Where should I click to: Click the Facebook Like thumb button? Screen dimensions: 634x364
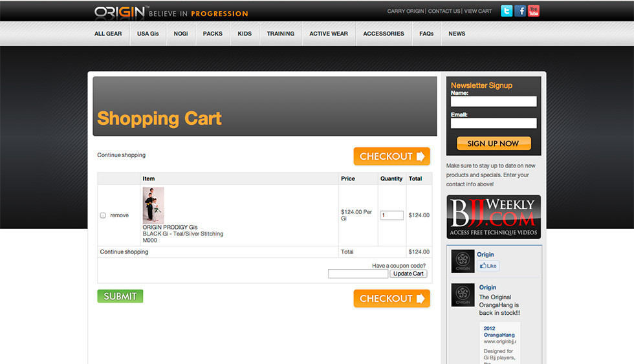(488, 266)
